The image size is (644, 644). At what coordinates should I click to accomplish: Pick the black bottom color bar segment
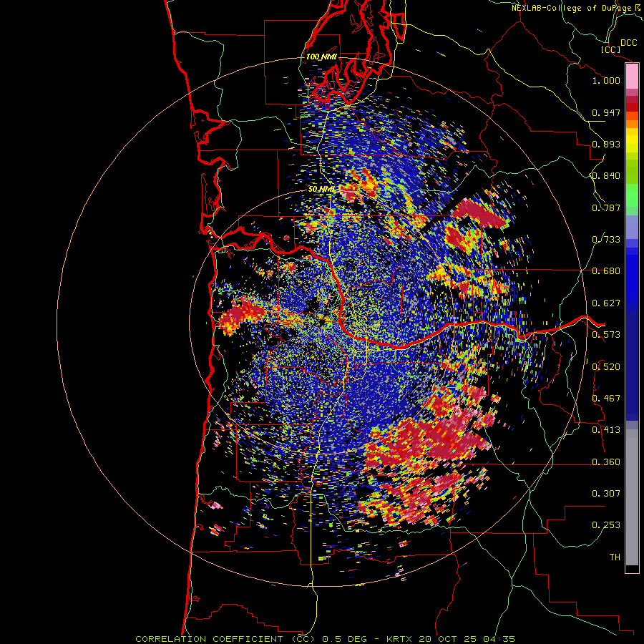632,568
